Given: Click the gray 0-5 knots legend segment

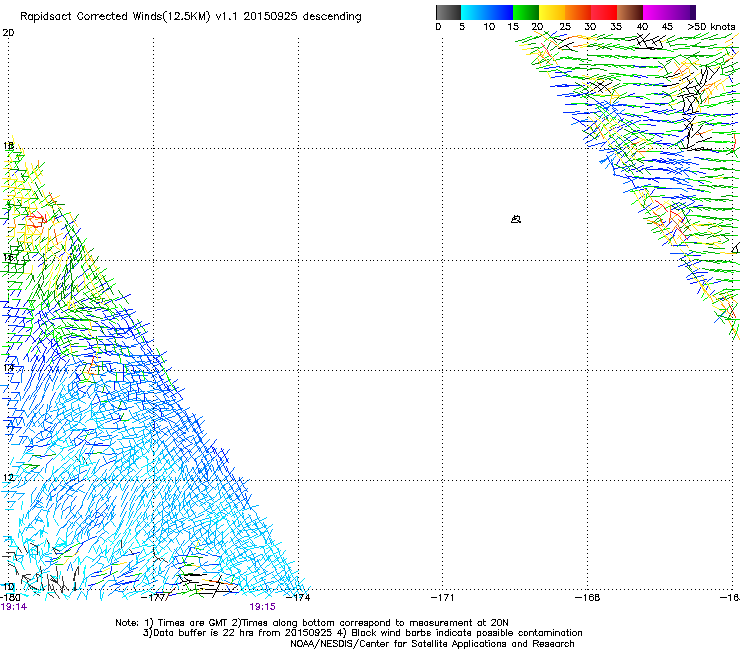Looking at the screenshot, I should pos(448,12).
